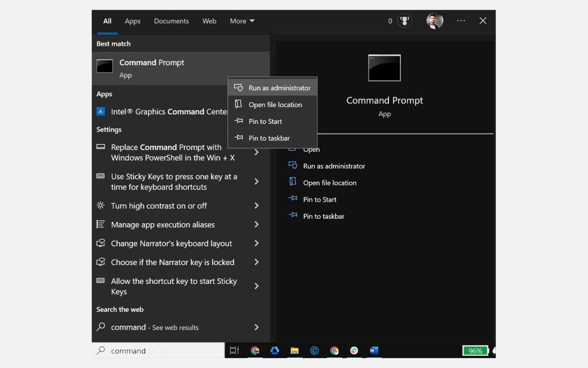Select Pin to taskbar in the context menu

point(269,138)
